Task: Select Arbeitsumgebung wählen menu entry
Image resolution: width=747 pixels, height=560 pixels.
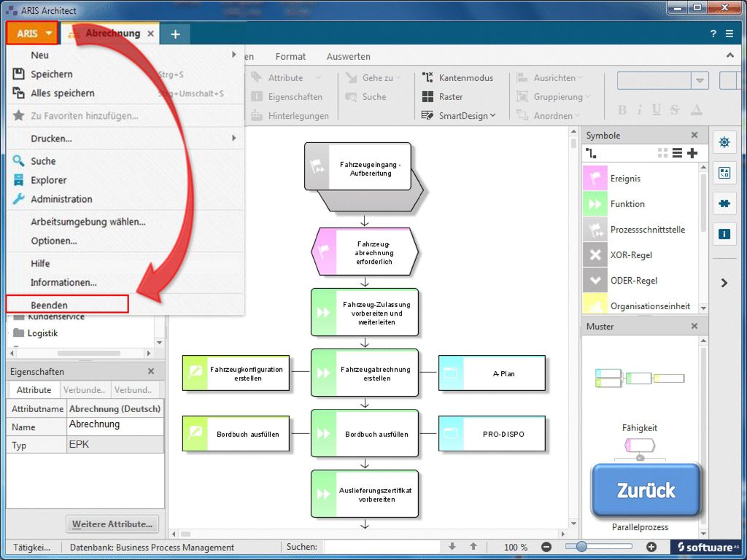Action: 126,222
